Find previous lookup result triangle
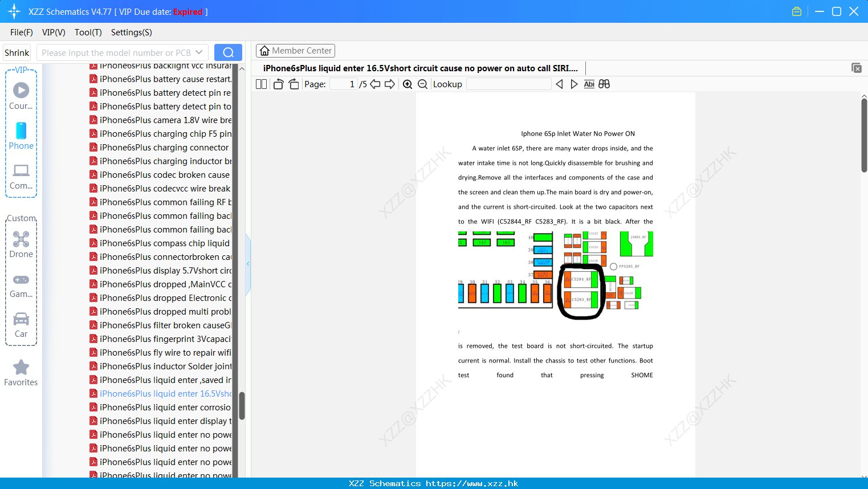Image resolution: width=868 pixels, height=489 pixels. pyautogui.click(x=559, y=84)
